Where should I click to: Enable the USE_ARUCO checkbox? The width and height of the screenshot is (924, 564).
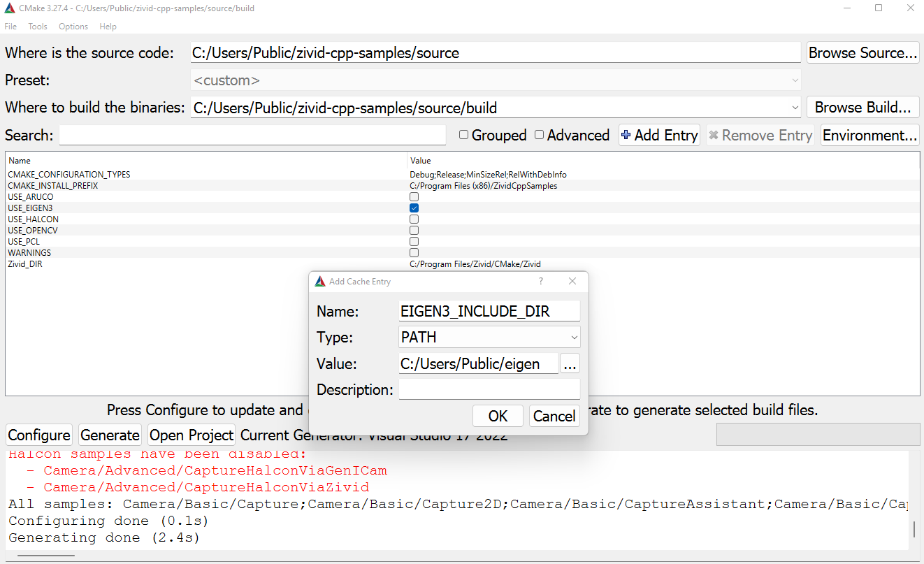tap(414, 197)
